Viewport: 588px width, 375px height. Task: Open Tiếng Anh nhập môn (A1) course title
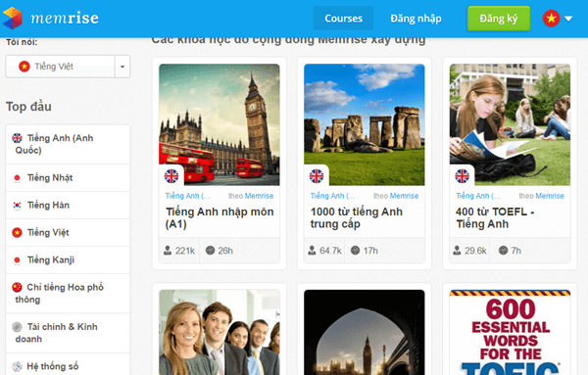[x=220, y=217]
